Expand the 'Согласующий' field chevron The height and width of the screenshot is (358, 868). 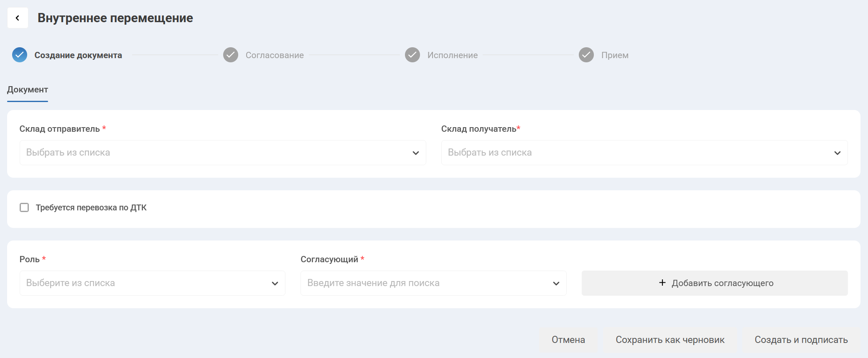556,284
